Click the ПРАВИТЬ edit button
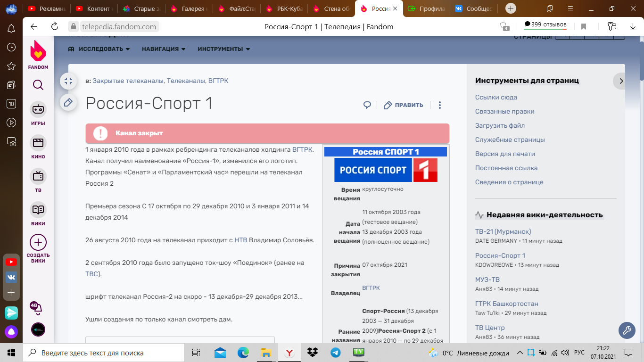This screenshot has width=644, height=362. (404, 105)
